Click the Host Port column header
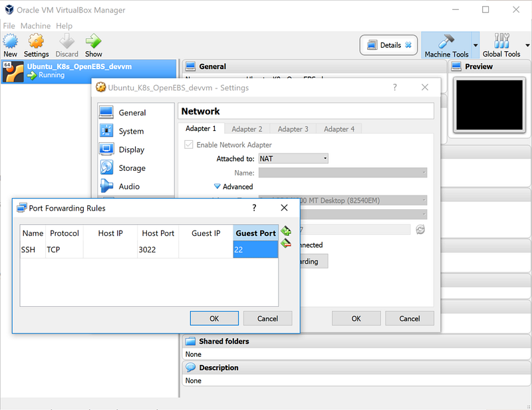Screen dimensions: 532x410 pos(158,233)
